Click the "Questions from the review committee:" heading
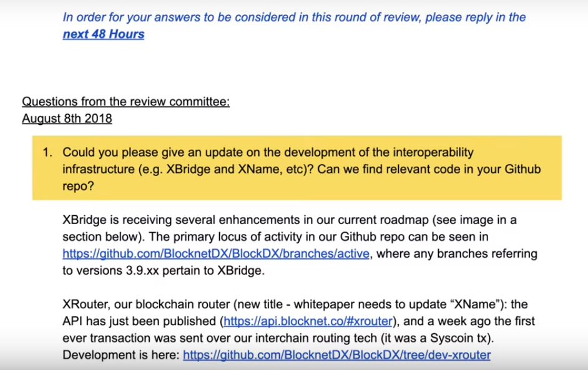Viewport: 588px width, 370px height. coord(125,102)
